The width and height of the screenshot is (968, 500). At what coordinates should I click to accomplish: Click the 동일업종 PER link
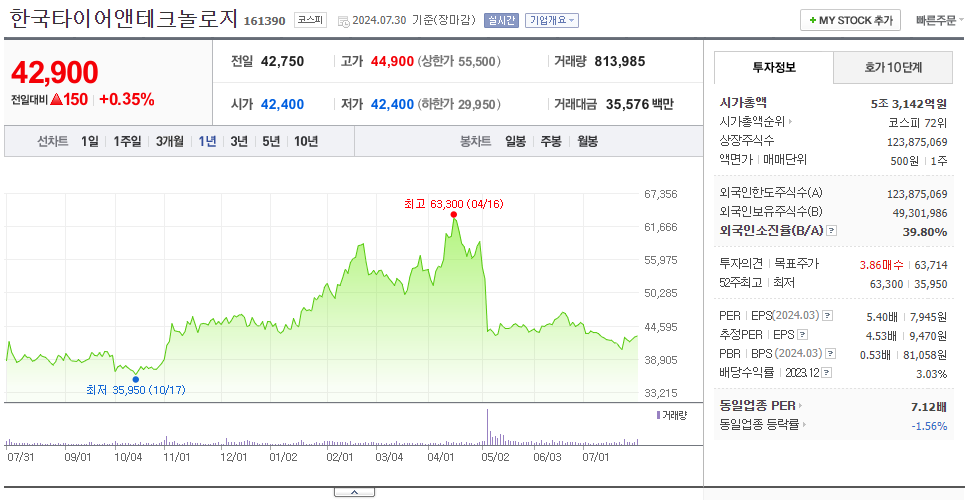pos(757,406)
